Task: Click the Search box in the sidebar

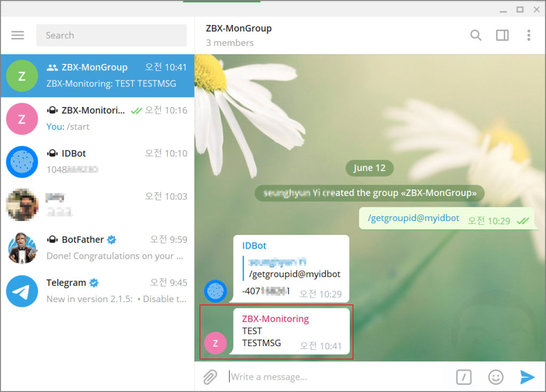Action: point(111,35)
